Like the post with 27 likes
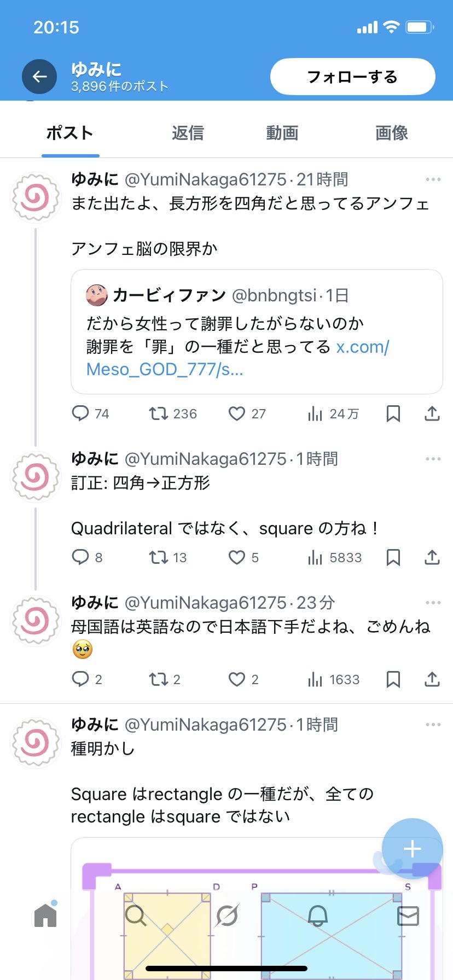This screenshot has width=453, height=980. point(237,413)
